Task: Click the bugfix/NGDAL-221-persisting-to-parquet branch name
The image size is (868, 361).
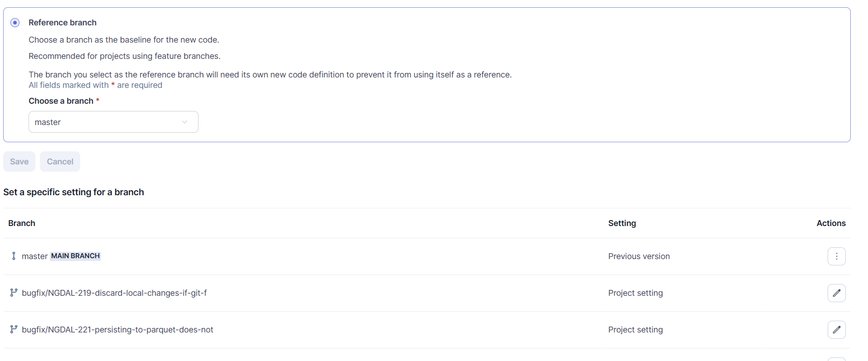Action: (x=117, y=330)
